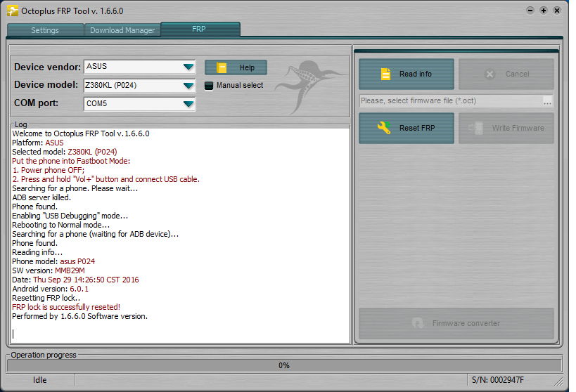Click the Cancel X icon
576x392 pixels.
pyautogui.click(x=489, y=74)
